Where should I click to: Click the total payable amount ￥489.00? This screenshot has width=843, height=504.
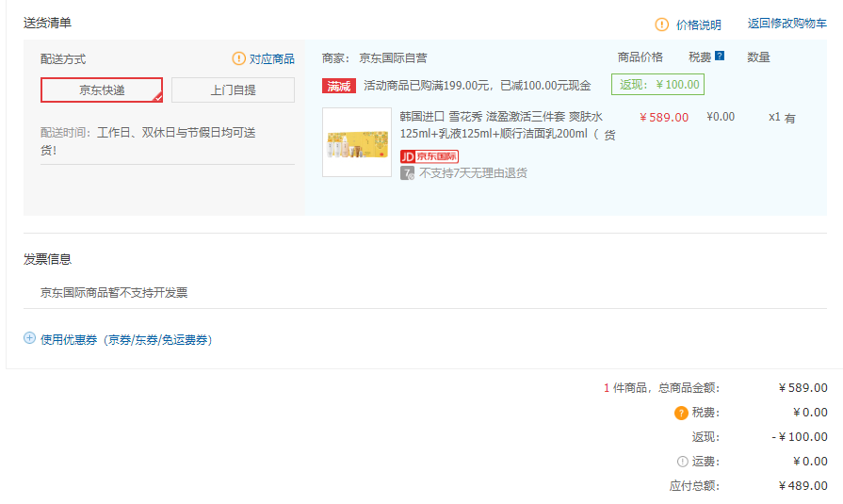click(x=802, y=486)
